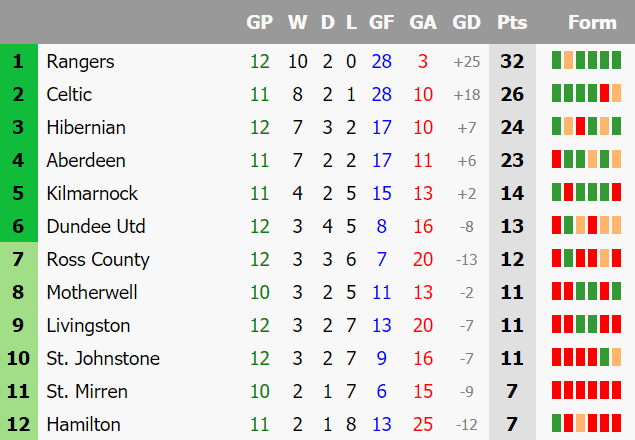Image resolution: width=635 pixels, height=440 pixels.
Task: Select the Form column header
Action: 592,22
